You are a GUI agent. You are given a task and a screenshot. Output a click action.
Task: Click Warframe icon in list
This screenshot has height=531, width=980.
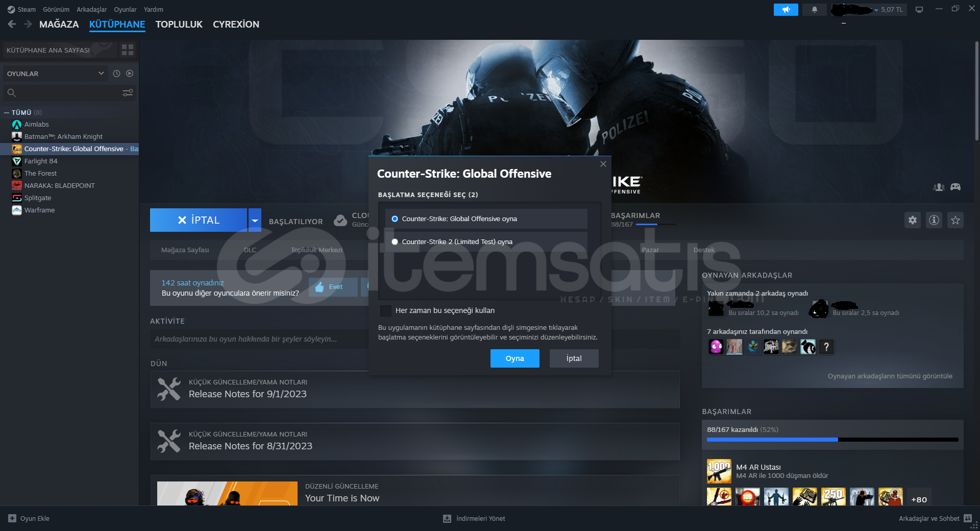(x=17, y=210)
